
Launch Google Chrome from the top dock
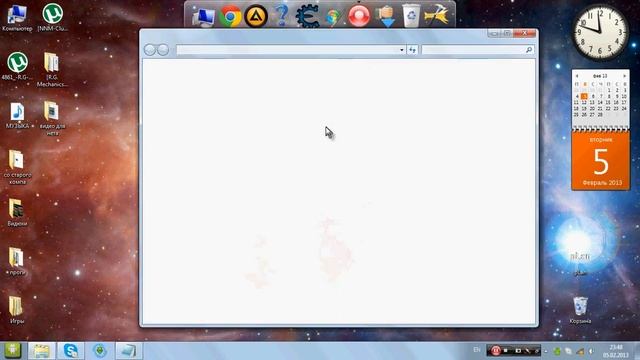230,17
